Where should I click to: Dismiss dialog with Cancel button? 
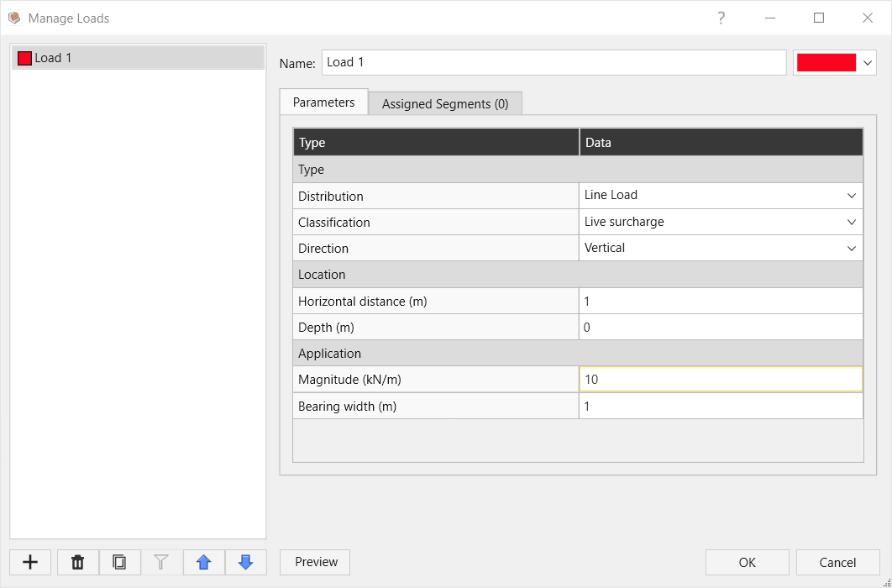(x=837, y=563)
